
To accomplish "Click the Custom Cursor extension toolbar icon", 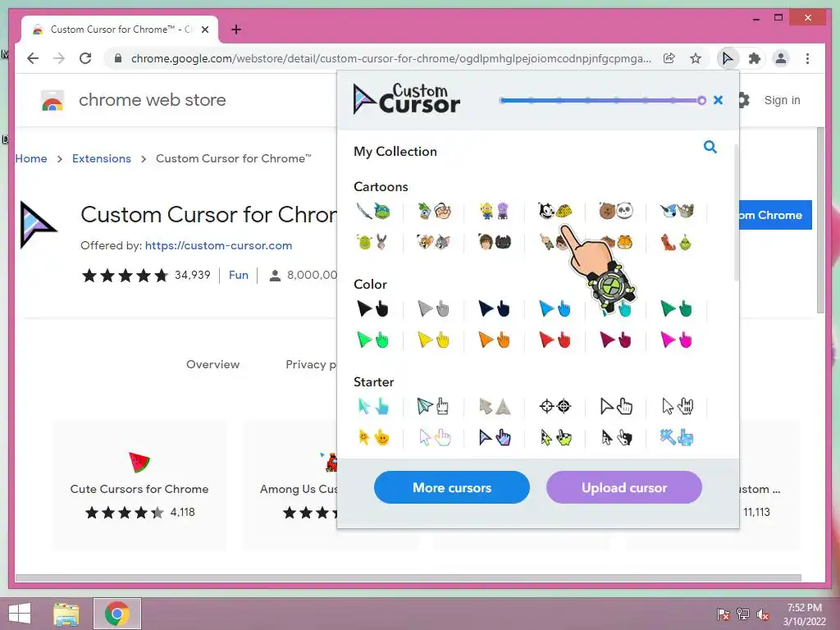I will coord(728,58).
